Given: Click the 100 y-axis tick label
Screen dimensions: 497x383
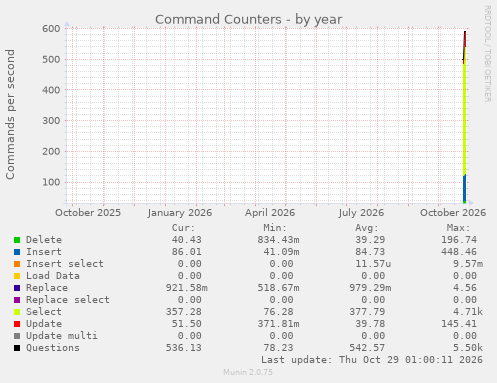Looking at the screenshot, I should click(x=51, y=182).
